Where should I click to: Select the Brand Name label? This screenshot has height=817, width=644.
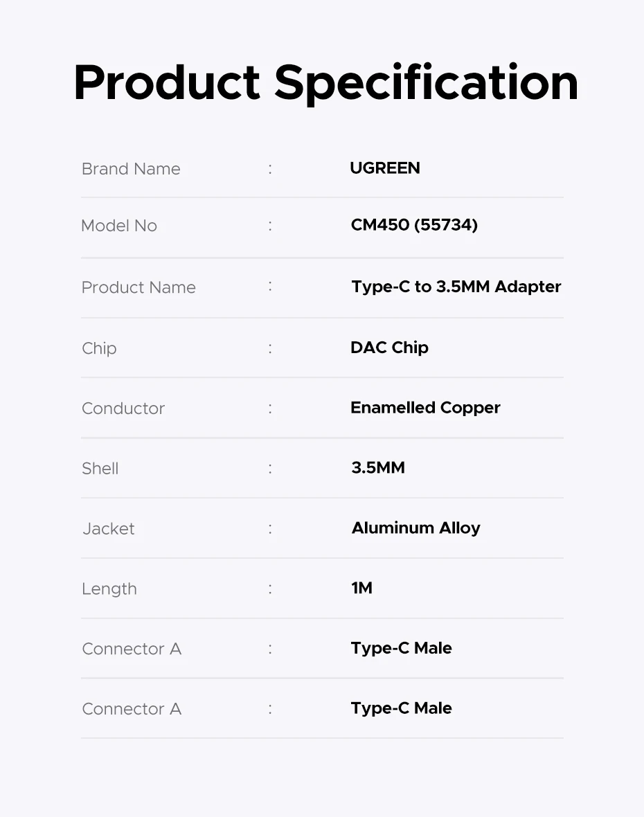point(131,169)
